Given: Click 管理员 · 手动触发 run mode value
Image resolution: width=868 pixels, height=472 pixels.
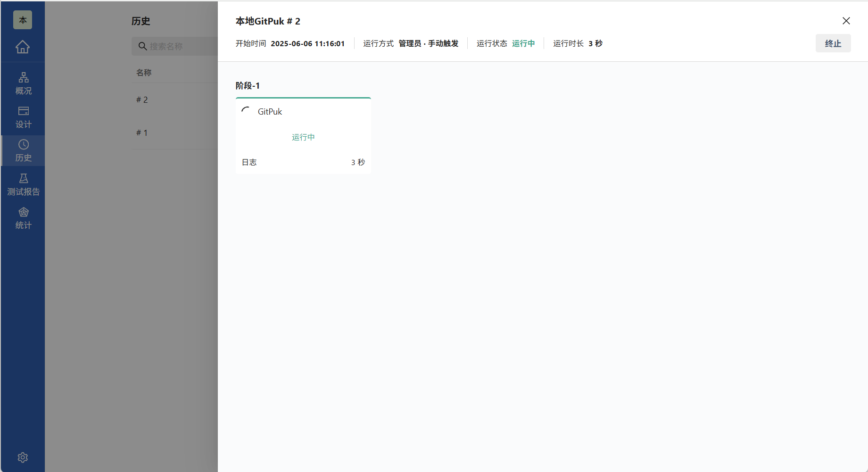Looking at the screenshot, I should [429, 43].
